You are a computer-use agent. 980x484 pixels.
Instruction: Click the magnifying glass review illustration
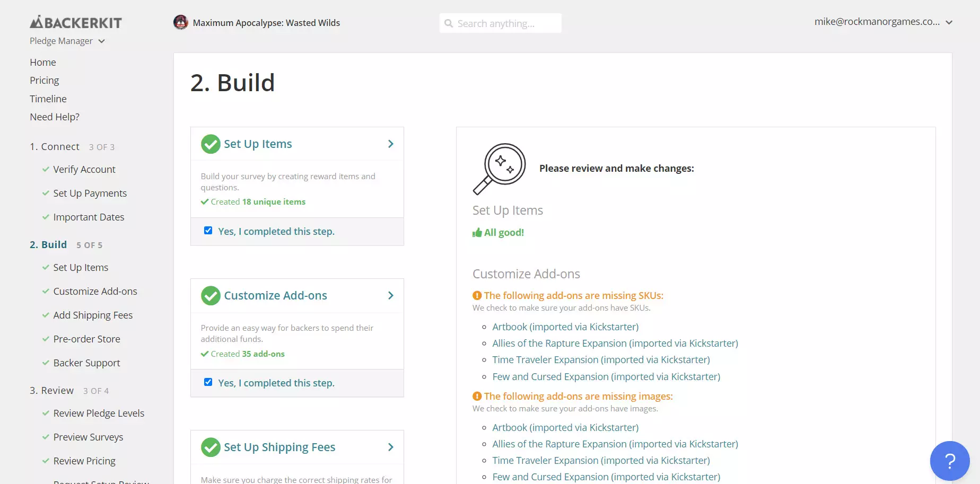[499, 169]
